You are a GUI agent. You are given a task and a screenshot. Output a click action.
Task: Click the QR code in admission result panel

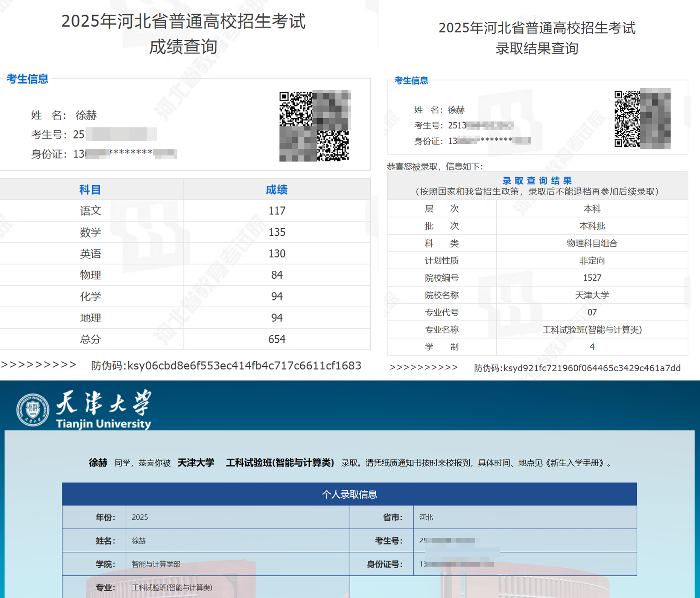pyautogui.click(x=642, y=119)
